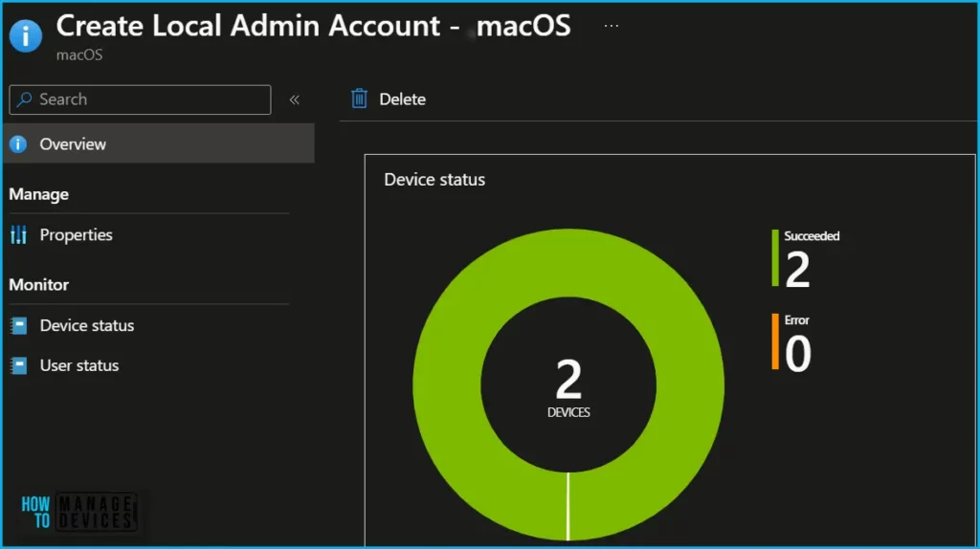Screen dimensions: 980x549
Task: Click the 'Device status' chart heading
Action: tap(434, 180)
